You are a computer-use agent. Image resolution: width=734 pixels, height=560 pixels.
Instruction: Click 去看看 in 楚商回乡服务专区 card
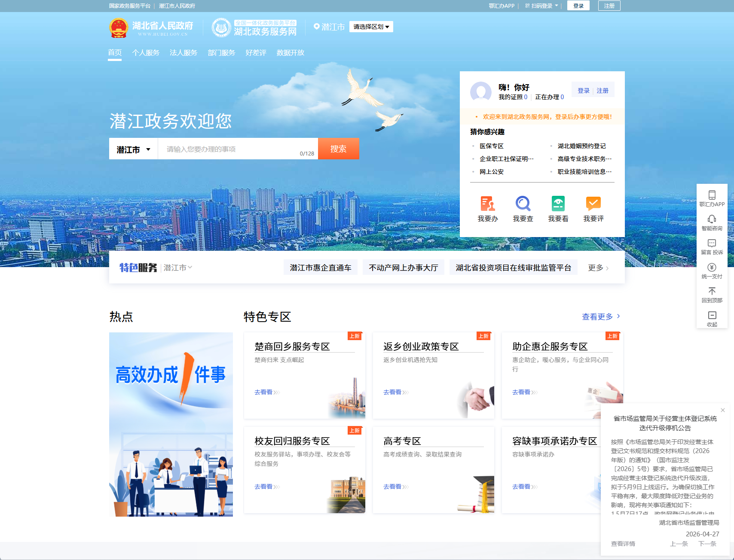coord(266,392)
